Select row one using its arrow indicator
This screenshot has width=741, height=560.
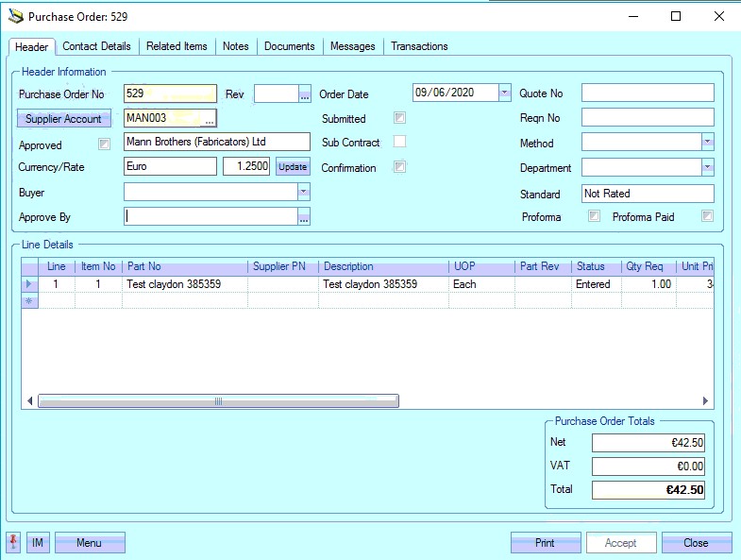click(29, 284)
